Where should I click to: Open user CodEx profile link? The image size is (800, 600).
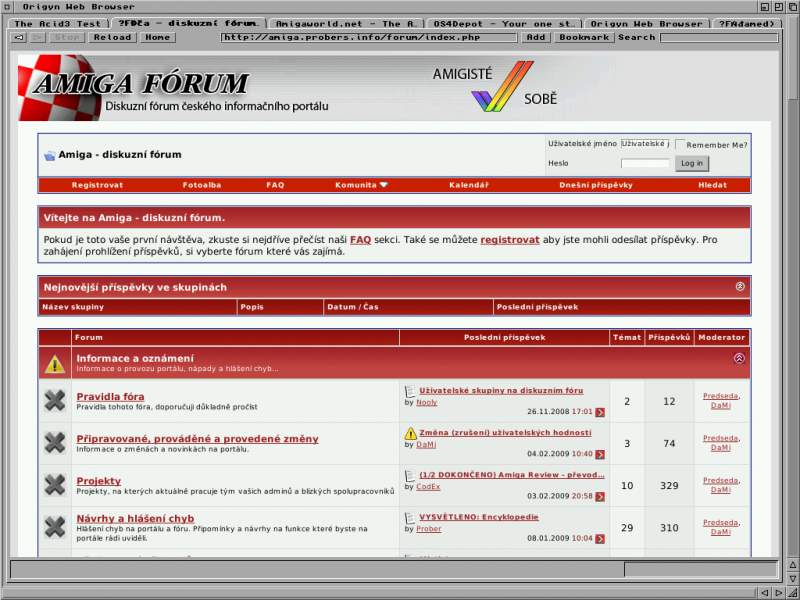click(x=428, y=487)
